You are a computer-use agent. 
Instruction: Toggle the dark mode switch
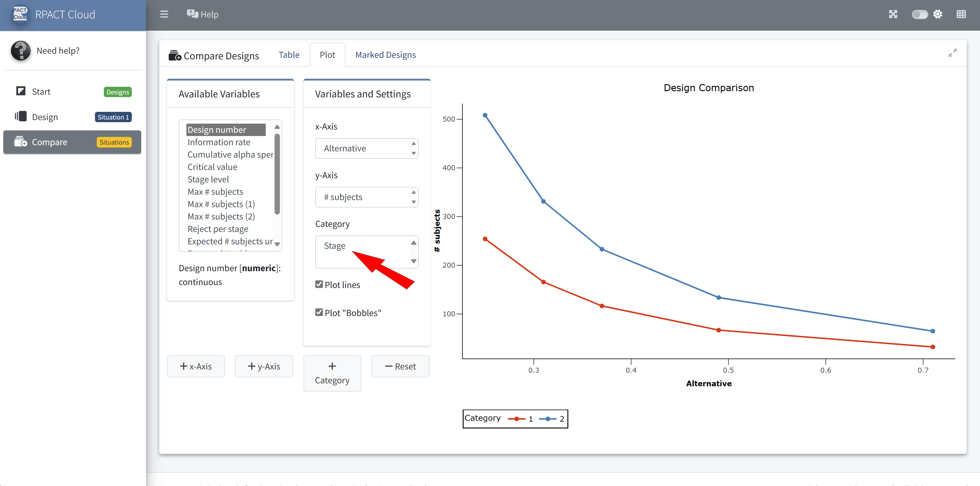tap(920, 14)
